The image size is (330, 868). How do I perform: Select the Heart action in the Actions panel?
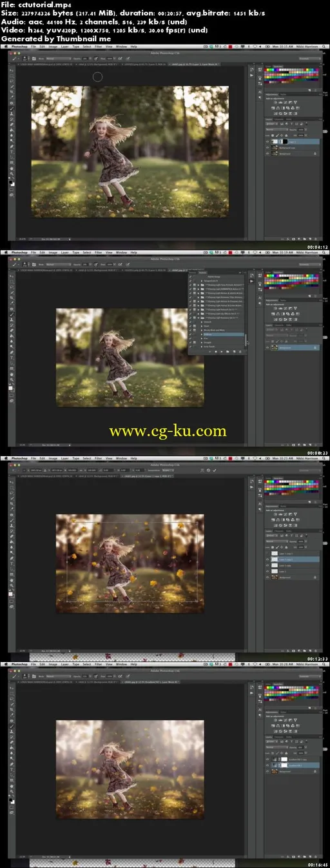[206, 326]
